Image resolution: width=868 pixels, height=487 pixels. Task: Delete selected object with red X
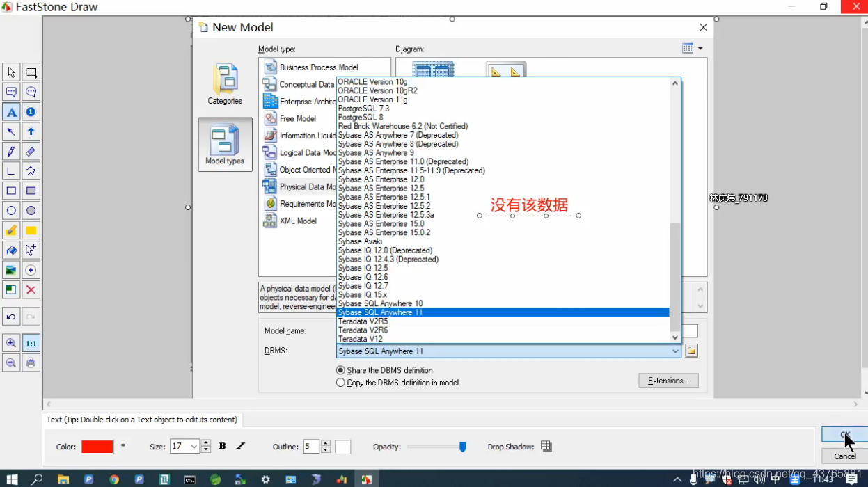(31, 290)
